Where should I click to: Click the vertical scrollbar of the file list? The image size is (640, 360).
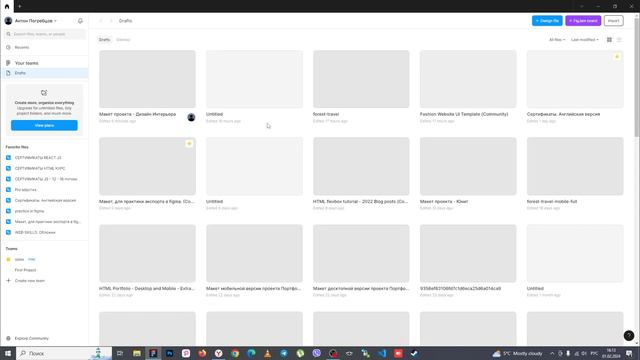coord(637,78)
